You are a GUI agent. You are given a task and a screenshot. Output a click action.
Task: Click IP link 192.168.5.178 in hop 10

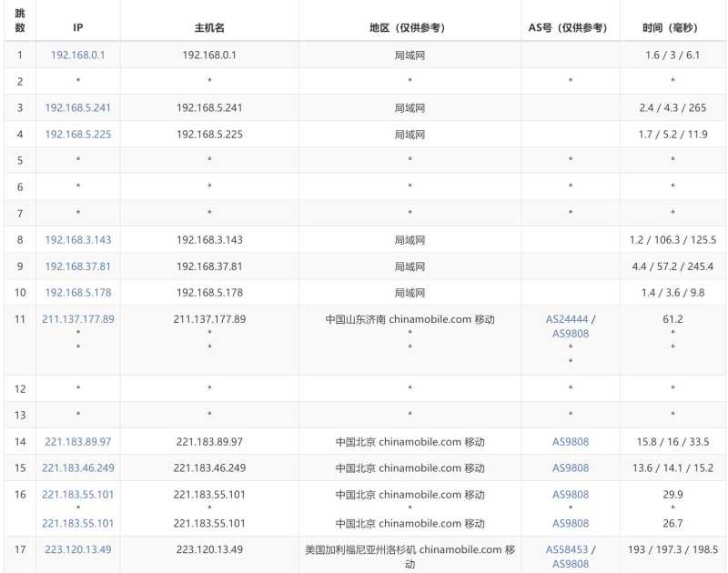tap(77, 293)
